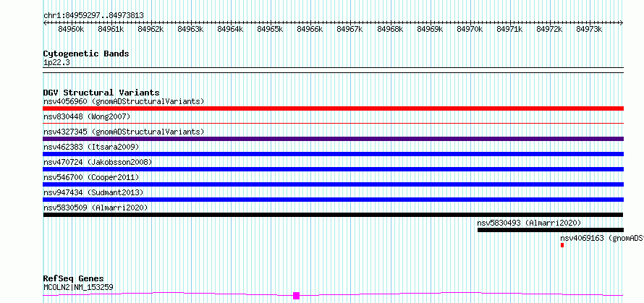Select the blue bar under nsv462383
The image size is (644, 303).
(x=333, y=154)
